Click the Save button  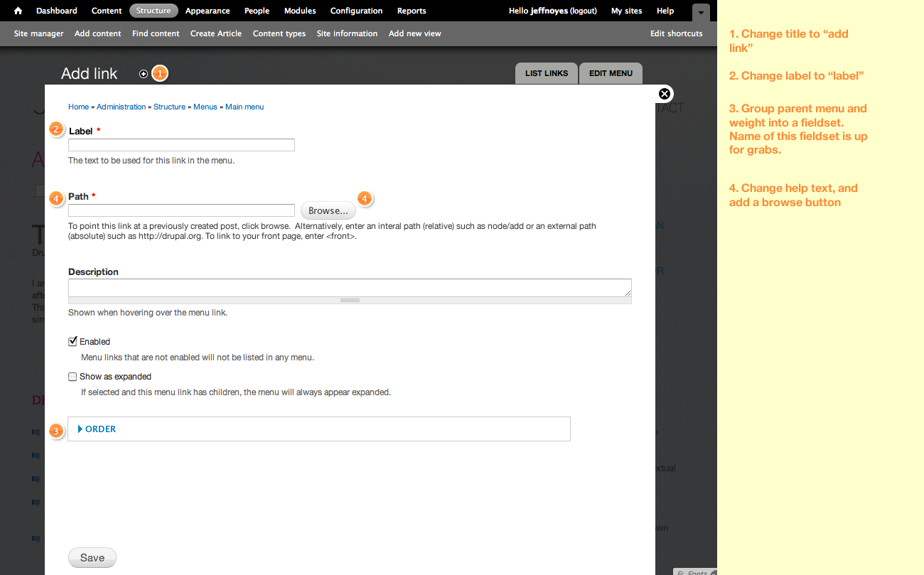point(92,558)
